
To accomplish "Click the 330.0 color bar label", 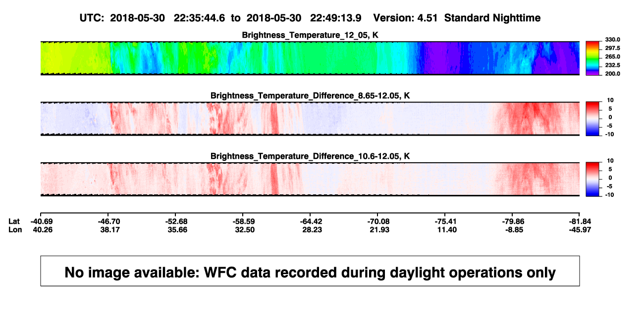I will point(613,40).
